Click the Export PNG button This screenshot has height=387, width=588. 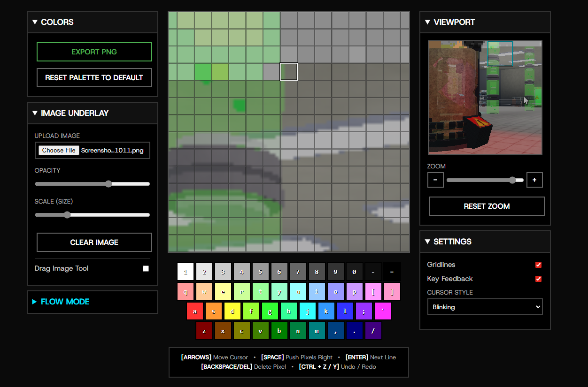point(94,52)
